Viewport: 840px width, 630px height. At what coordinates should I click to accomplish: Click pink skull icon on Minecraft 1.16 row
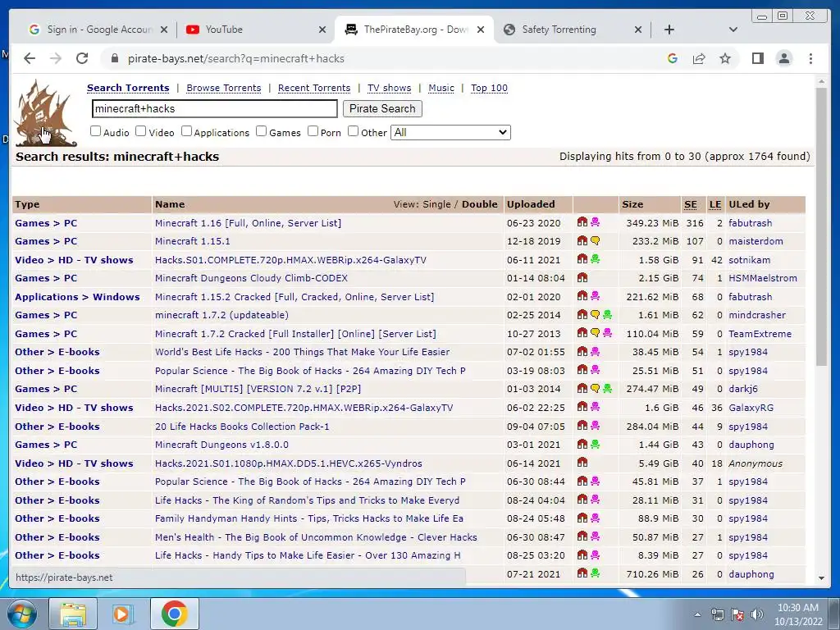(x=596, y=222)
